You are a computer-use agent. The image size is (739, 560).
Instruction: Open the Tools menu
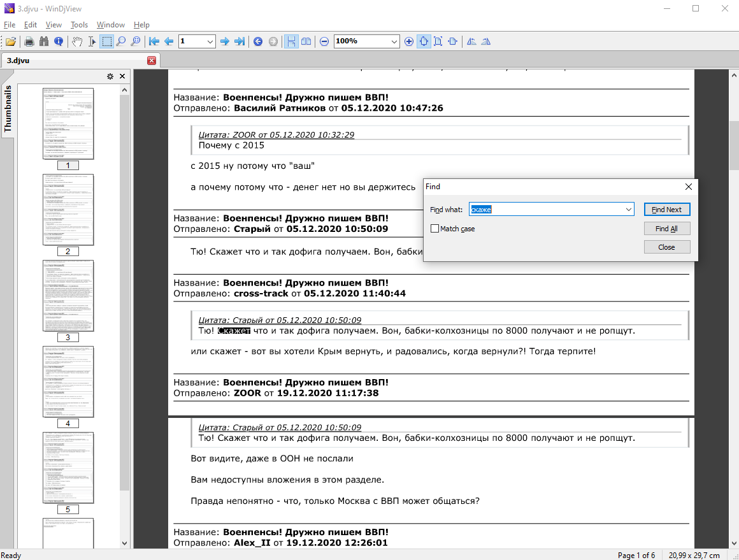(79, 25)
